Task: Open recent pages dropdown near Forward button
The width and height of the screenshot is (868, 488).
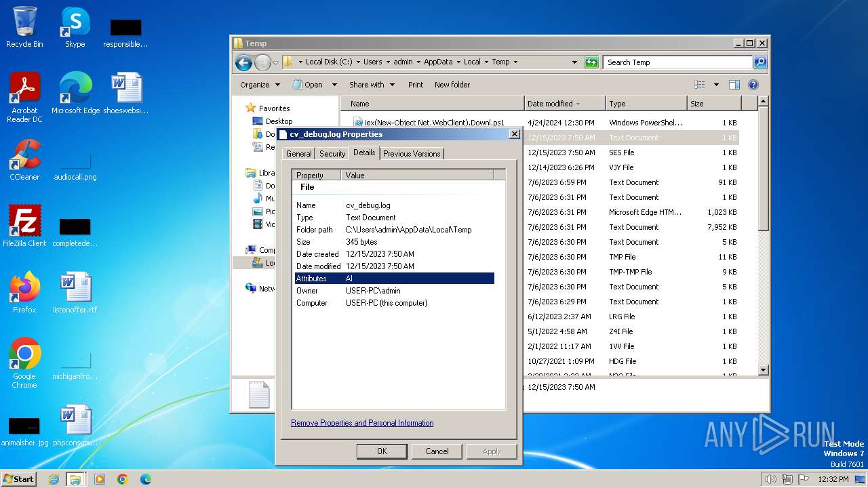Action: 275,63
